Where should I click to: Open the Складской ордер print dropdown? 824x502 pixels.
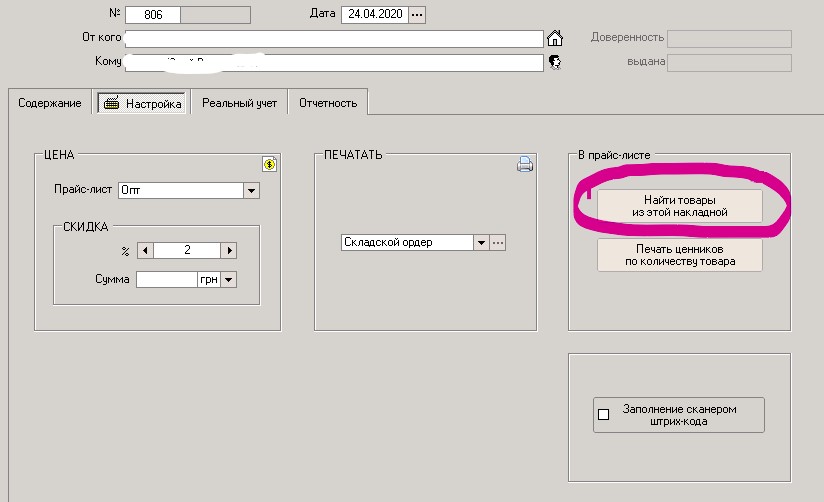click(481, 242)
